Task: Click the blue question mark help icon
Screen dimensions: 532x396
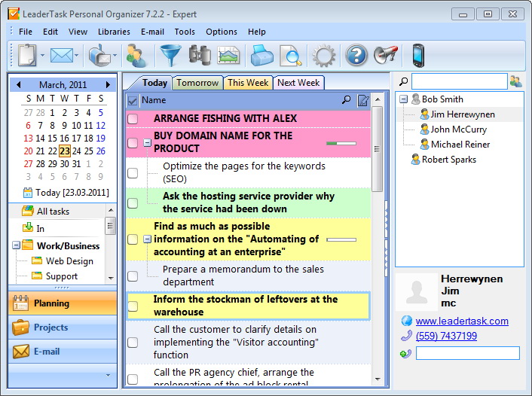Action: click(356, 55)
